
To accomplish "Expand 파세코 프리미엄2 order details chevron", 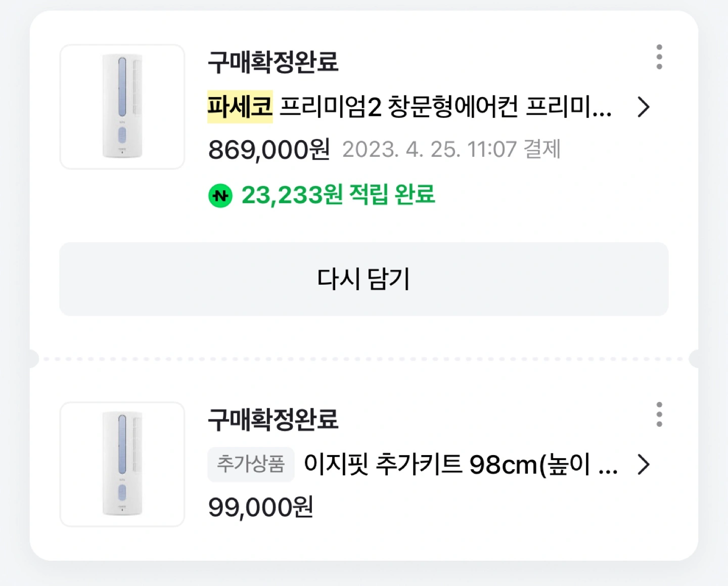I will pyautogui.click(x=643, y=107).
